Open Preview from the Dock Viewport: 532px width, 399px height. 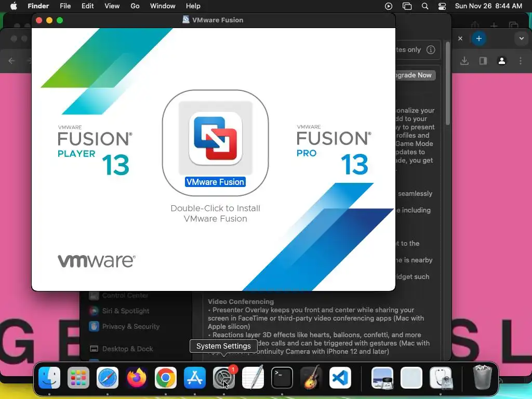click(382, 378)
